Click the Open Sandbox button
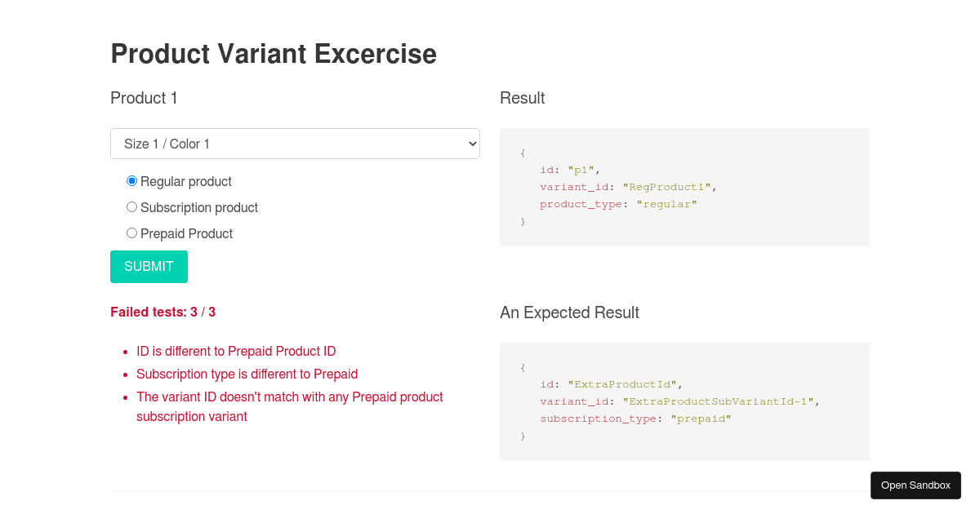The width and height of the screenshot is (980, 514). (915, 485)
